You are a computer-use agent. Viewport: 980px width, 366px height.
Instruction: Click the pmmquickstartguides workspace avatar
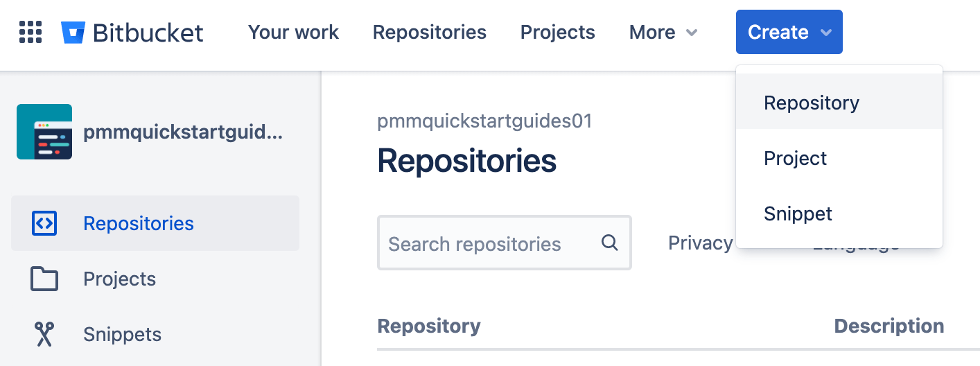[44, 132]
